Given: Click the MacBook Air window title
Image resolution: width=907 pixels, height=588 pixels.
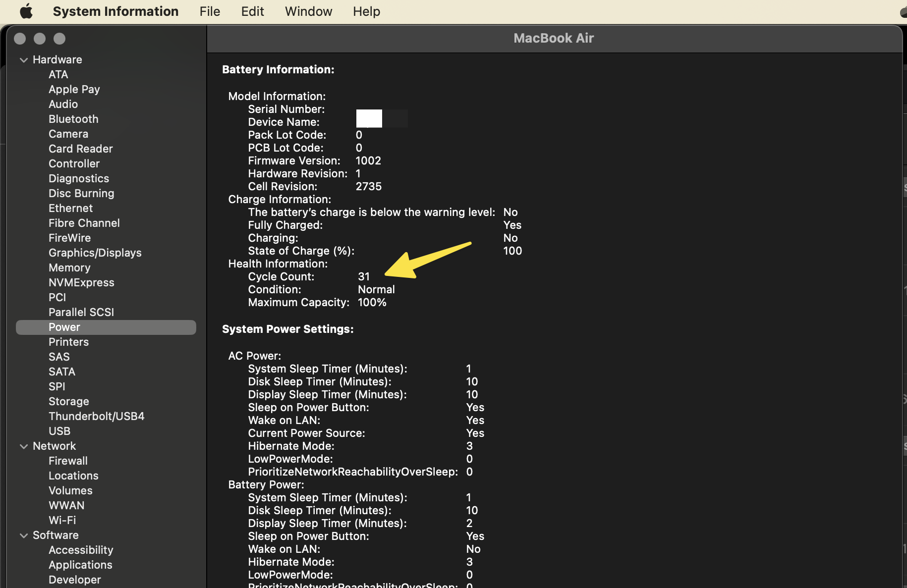Looking at the screenshot, I should (x=554, y=38).
